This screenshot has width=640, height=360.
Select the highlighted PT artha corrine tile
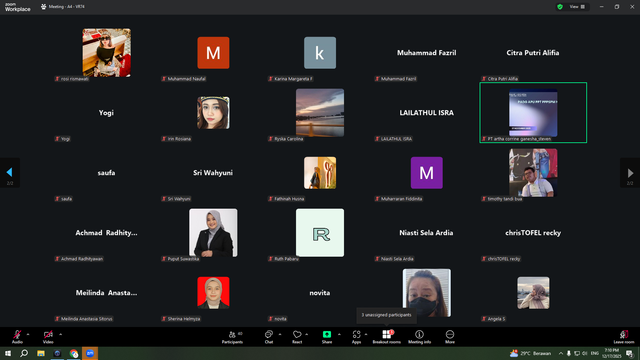[x=533, y=113]
